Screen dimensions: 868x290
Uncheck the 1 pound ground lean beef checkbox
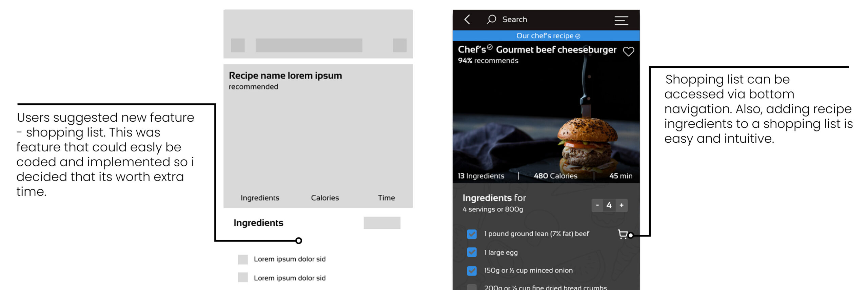coord(472,234)
